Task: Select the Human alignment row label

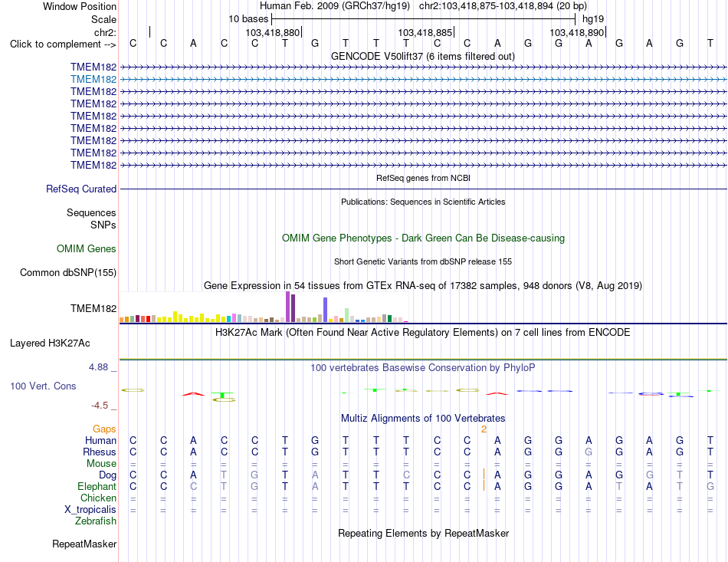Action: [x=100, y=440]
